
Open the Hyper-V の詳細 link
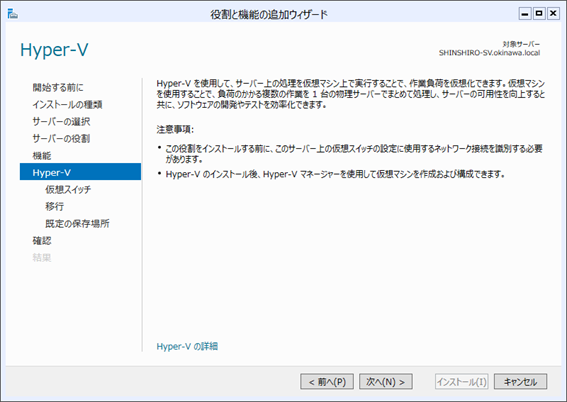coord(187,346)
